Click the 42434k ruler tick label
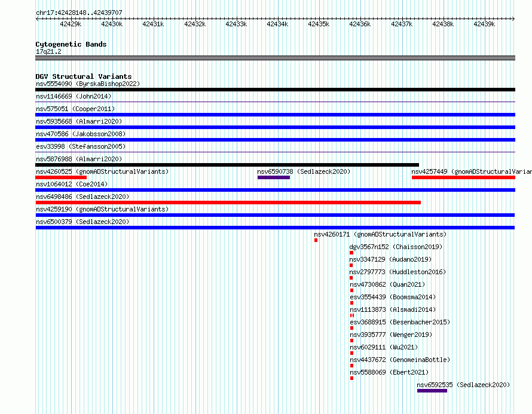The height and width of the screenshot is (414, 532). coord(277,24)
